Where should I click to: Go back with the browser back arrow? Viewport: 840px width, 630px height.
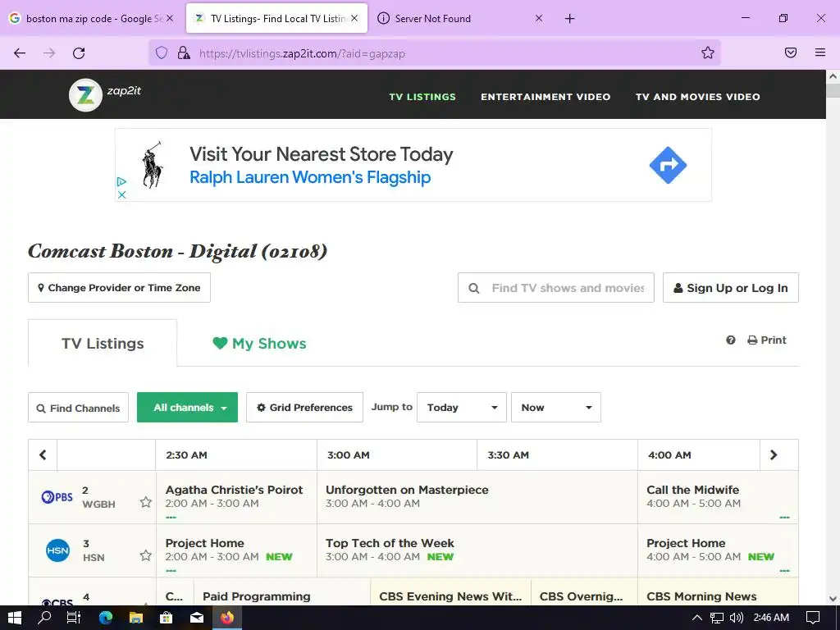point(20,53)
